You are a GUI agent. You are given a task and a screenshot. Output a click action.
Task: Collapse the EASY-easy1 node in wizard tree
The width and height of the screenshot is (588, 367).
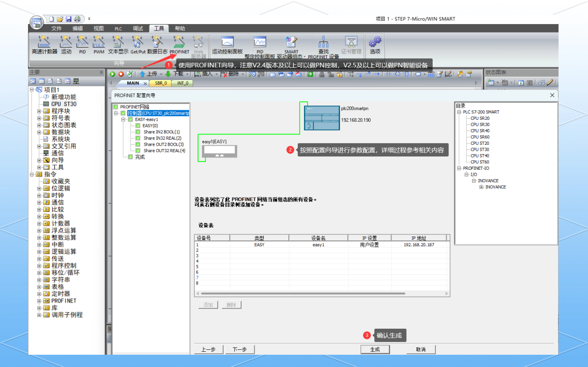point(124,119)
